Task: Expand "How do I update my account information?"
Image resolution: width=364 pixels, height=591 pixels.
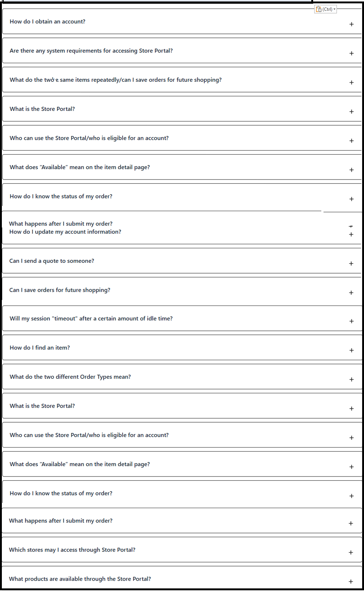Action: pos(351,235)
